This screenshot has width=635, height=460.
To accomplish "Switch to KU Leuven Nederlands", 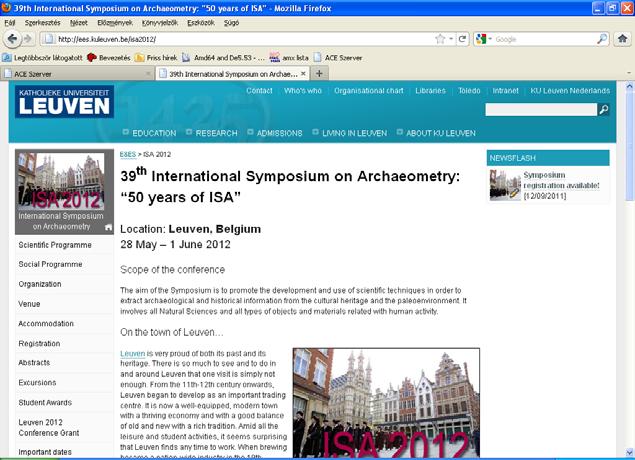I will point(570,91).
